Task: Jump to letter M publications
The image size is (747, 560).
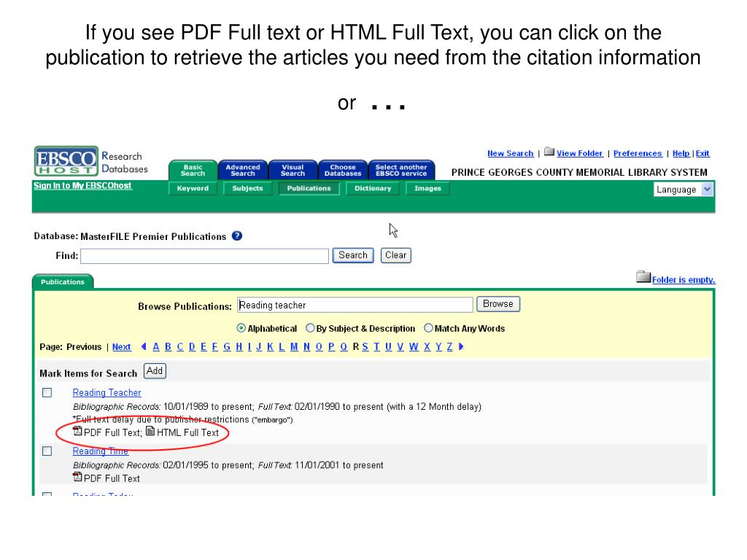Action: (294, 346)
